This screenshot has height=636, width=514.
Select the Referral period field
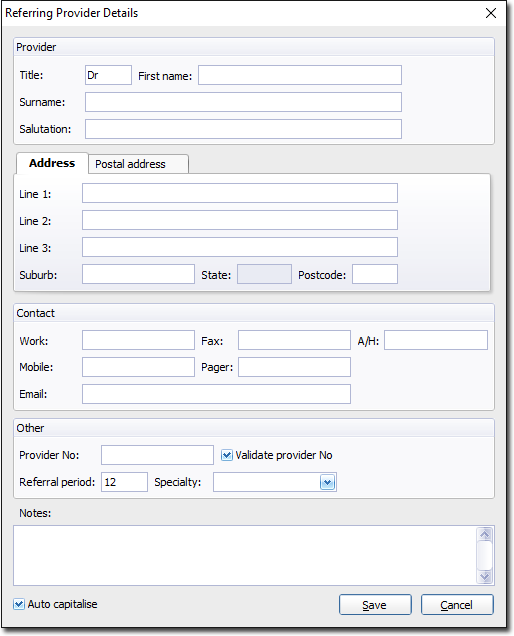[x=124, y=482]
